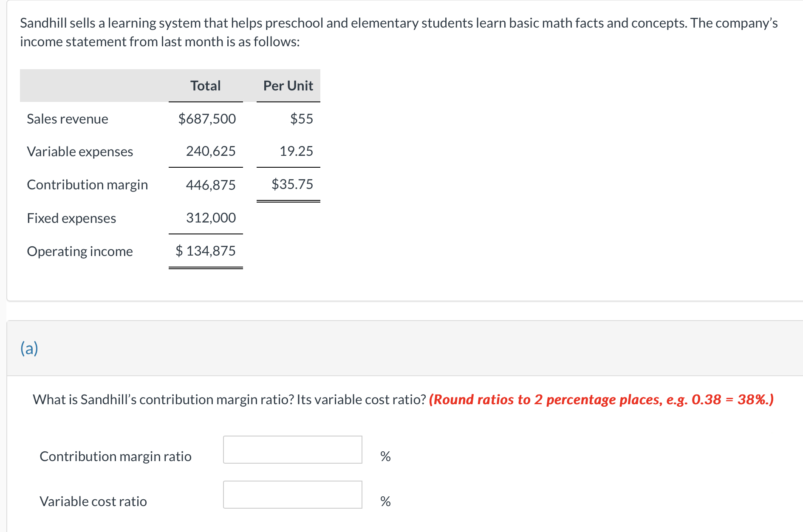Click the 240,625 variable expenses value

tap(211, 151)
